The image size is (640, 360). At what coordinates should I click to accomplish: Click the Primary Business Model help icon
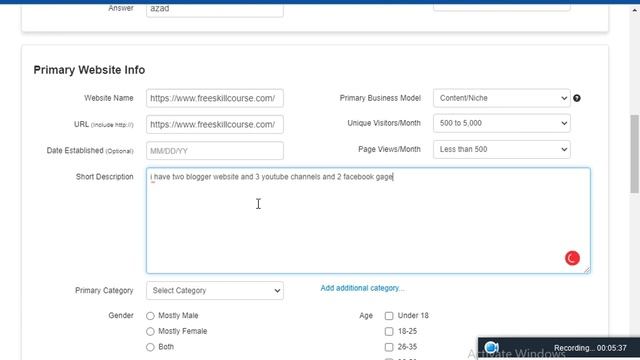pyautogui.click(x=577, y=98)
